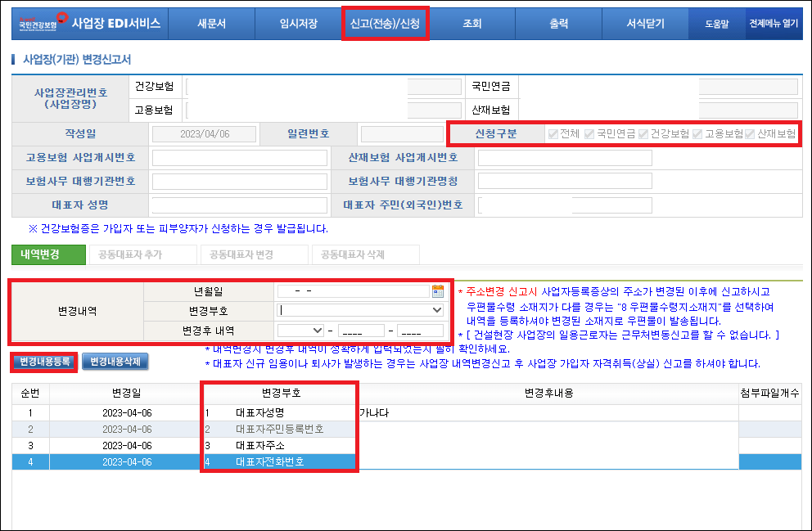
Task: Open the date picker calendar icon
Action: [x=440, y=291]
